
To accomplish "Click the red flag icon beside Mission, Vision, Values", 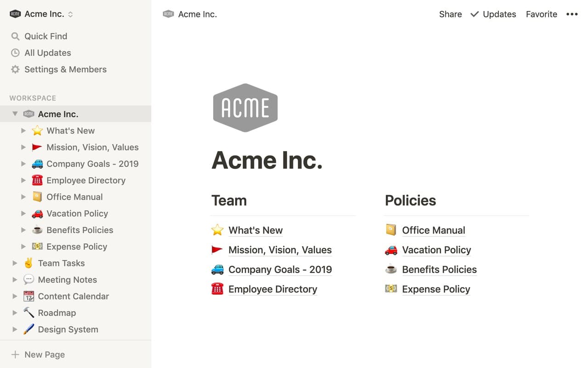I will coord(37,147).
